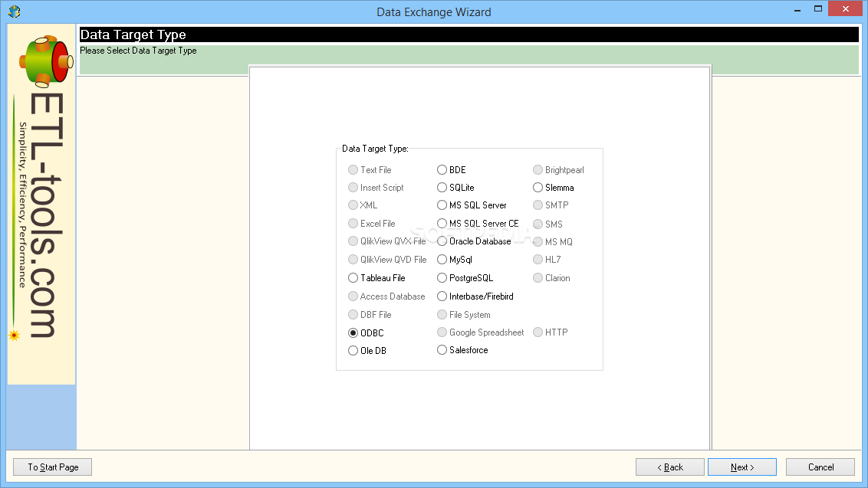The height and width of the screenshot is (488, 868).
Task: Minimize the Data Exchange Wizard window
Action: pyautogui.click(x=797, y=9)
